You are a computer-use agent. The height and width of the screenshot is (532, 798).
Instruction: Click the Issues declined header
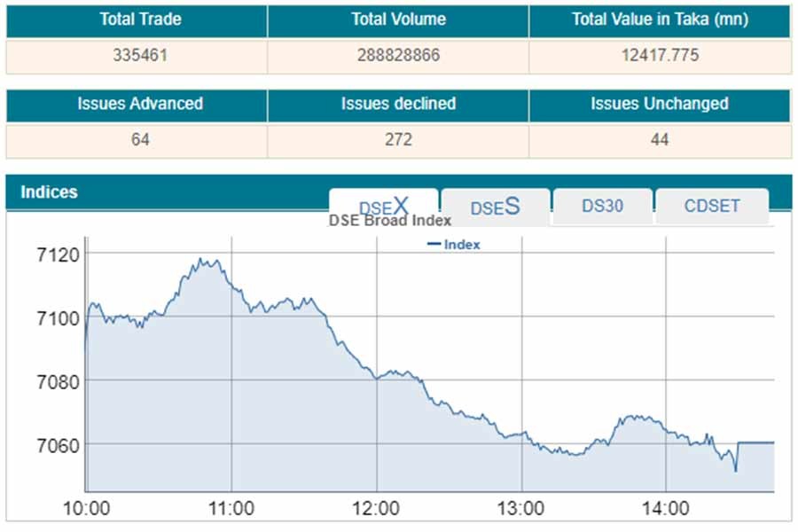click(398, 104)
